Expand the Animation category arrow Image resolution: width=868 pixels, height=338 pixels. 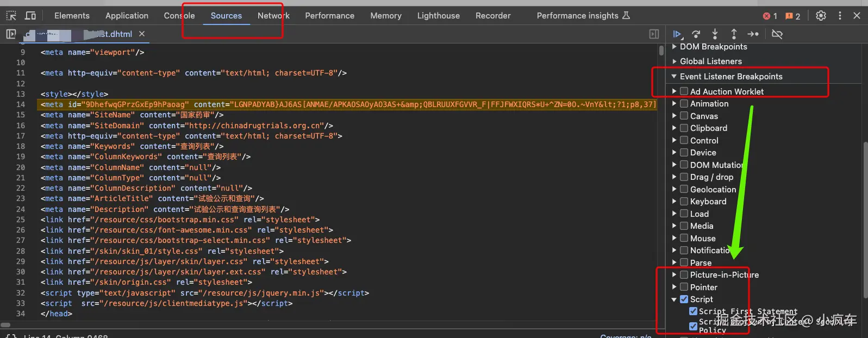coord(675,103)
